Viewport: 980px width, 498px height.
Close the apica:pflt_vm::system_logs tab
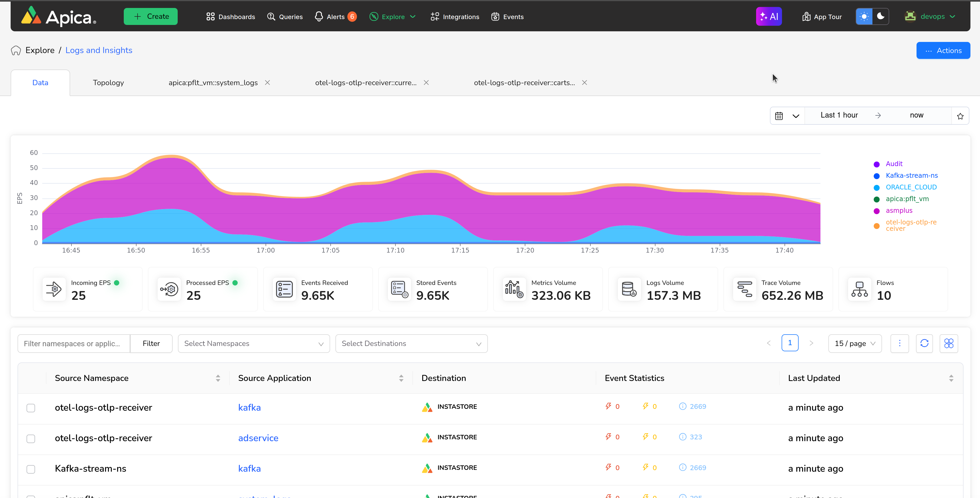[267, 83]
